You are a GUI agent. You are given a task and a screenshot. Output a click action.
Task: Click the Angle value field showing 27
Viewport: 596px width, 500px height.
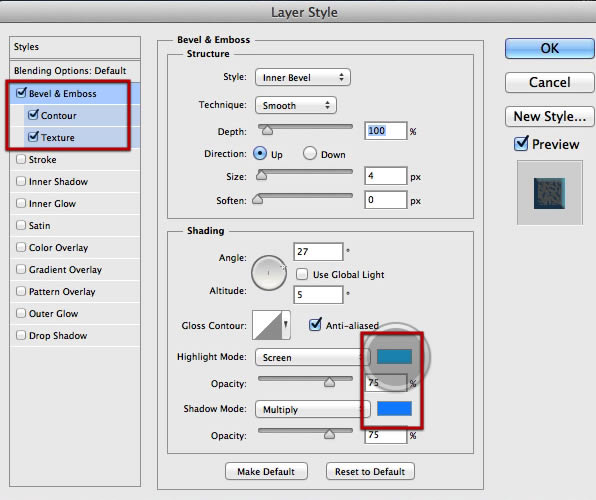(318, 252)
